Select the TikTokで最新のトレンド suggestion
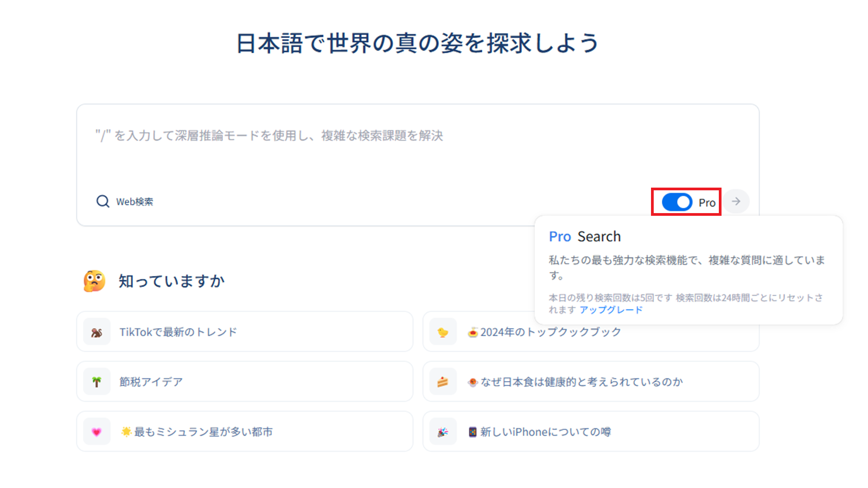Screen dimensions: 868x488 click(179, 331)
